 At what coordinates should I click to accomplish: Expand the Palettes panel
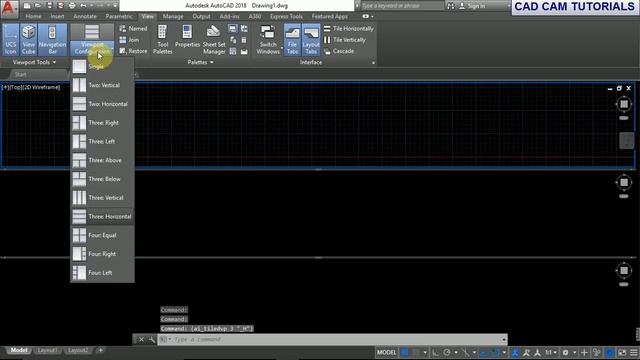tap(200, 62)
